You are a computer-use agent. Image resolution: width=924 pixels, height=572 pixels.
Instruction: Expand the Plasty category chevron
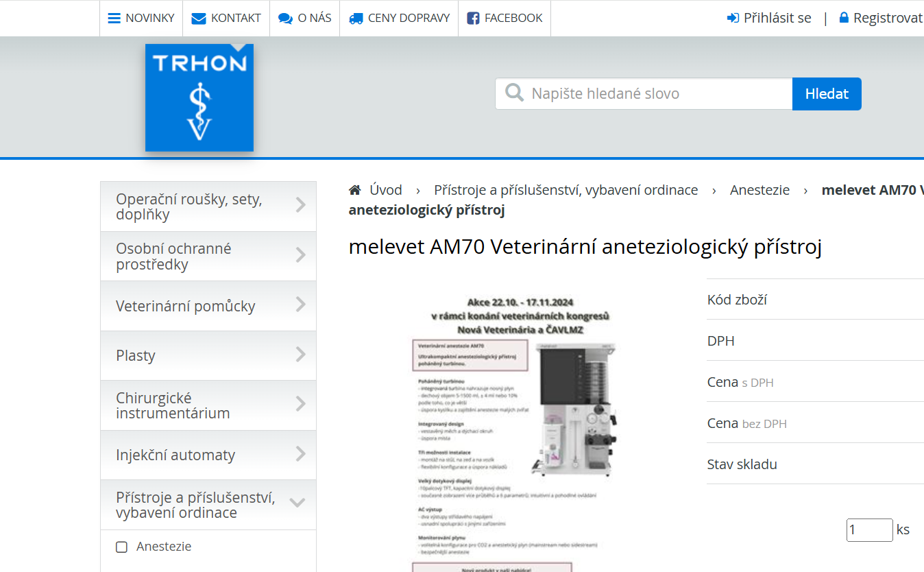(300, 354)
